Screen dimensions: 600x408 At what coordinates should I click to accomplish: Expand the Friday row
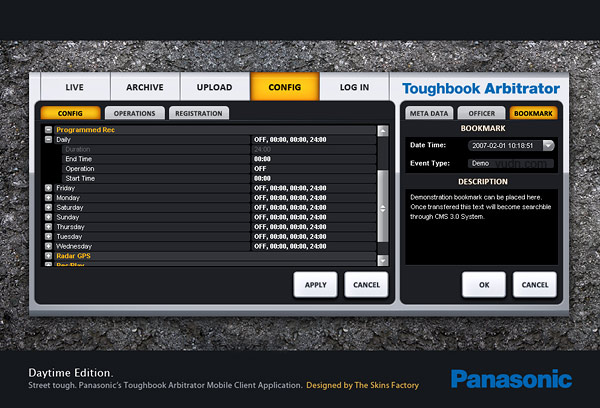(x=48, y=188)
